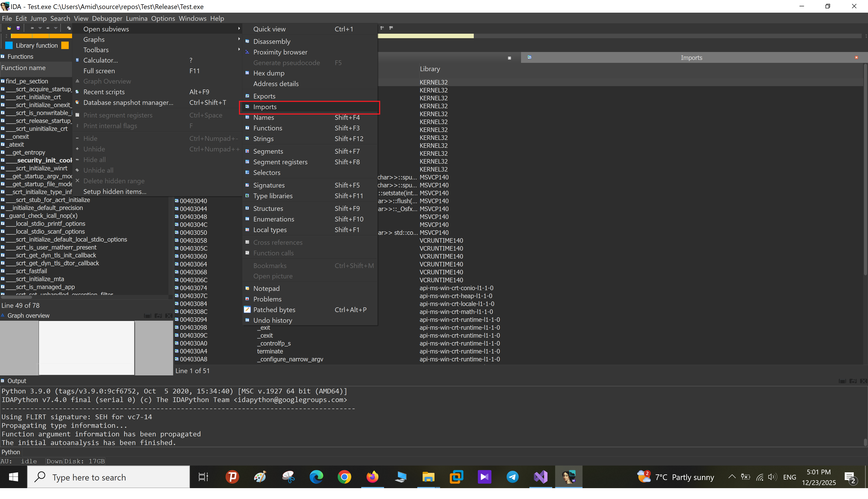Select the ___scrt_fastfail function entry
This screenshot has width=868, height=499.
coord(31,271)
